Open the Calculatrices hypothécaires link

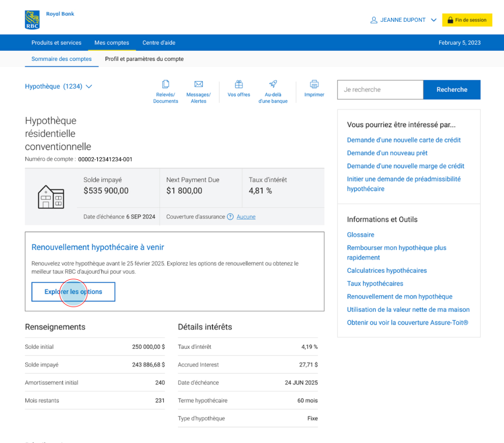click(387, 271)
